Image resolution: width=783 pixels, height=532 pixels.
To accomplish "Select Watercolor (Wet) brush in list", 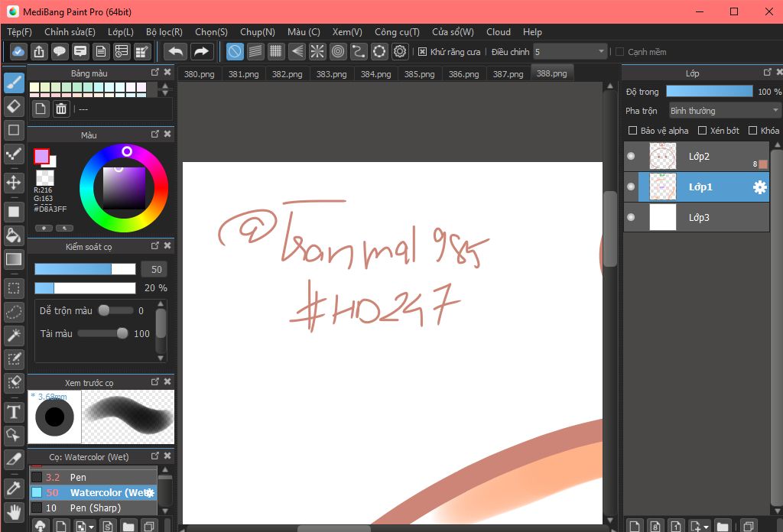I will click(93, 492).
